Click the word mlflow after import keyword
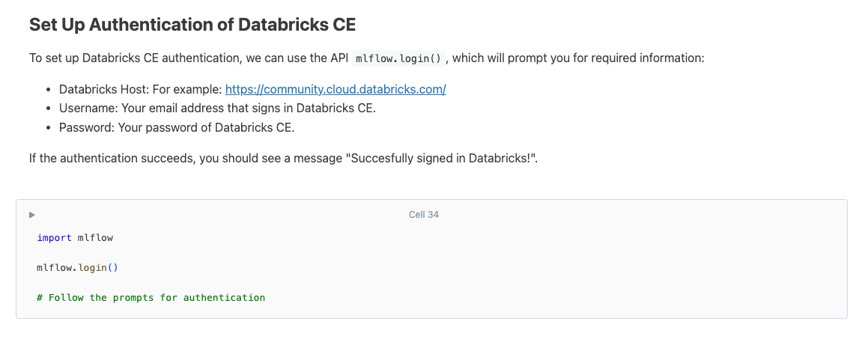This screenshot has height=339, width=868. [x=95, y=238]
